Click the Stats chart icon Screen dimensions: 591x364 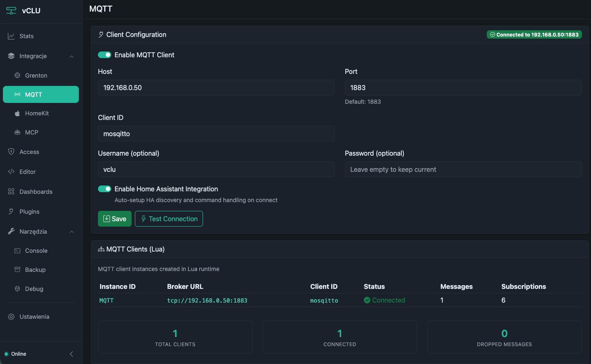pyautogui.click(x=11, y=36)
